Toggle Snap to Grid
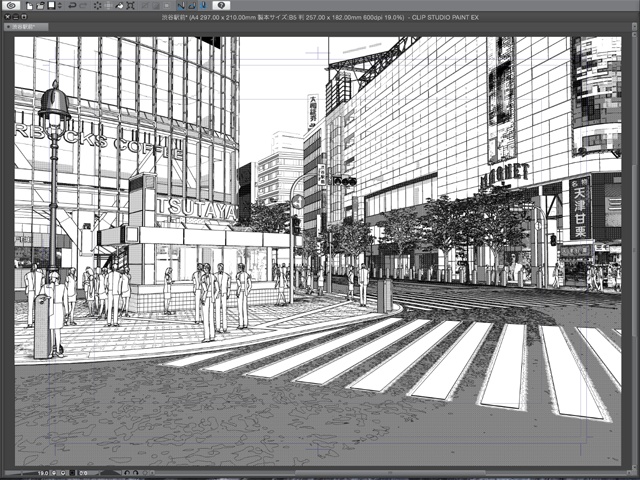Image resolution: width=640 pixels, height=480 pixels. click(x=203, y=5)
